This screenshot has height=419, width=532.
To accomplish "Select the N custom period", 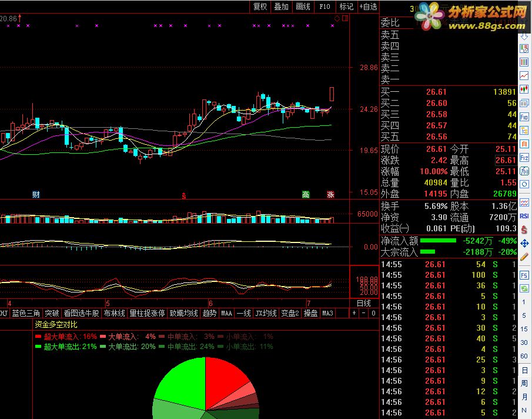I will 524,411.
